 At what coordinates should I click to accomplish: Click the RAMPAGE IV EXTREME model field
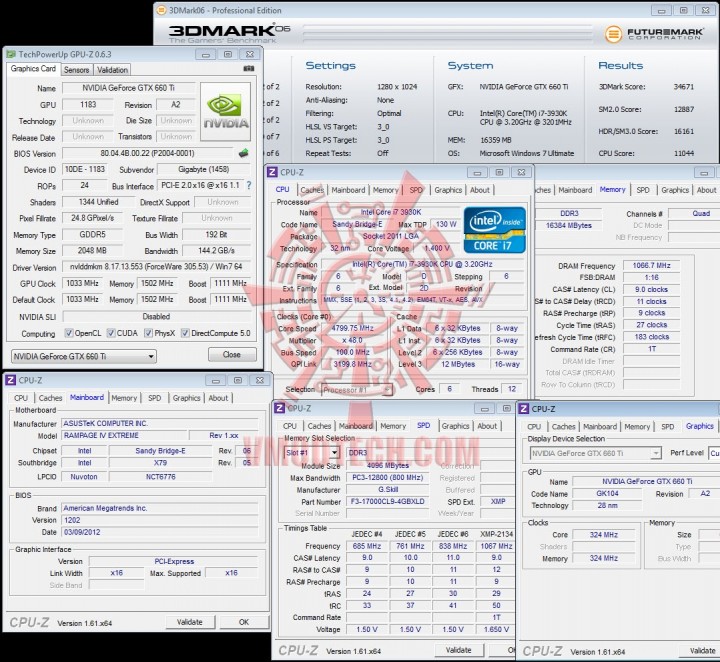pos(124,435)
